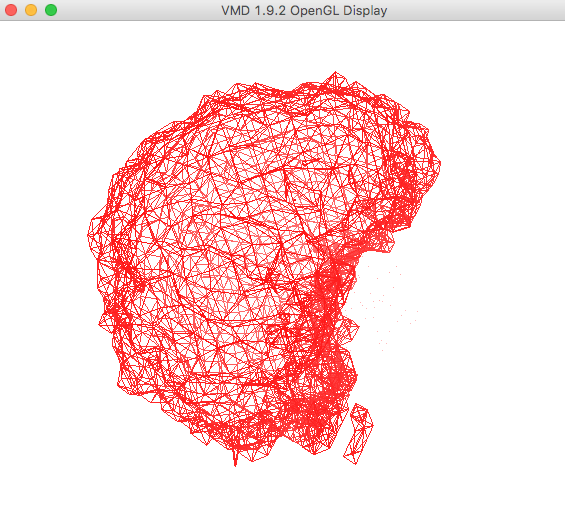Close the VMD OpenGL Display window
This screenshot has height=532, width=565.
point(11,10)
